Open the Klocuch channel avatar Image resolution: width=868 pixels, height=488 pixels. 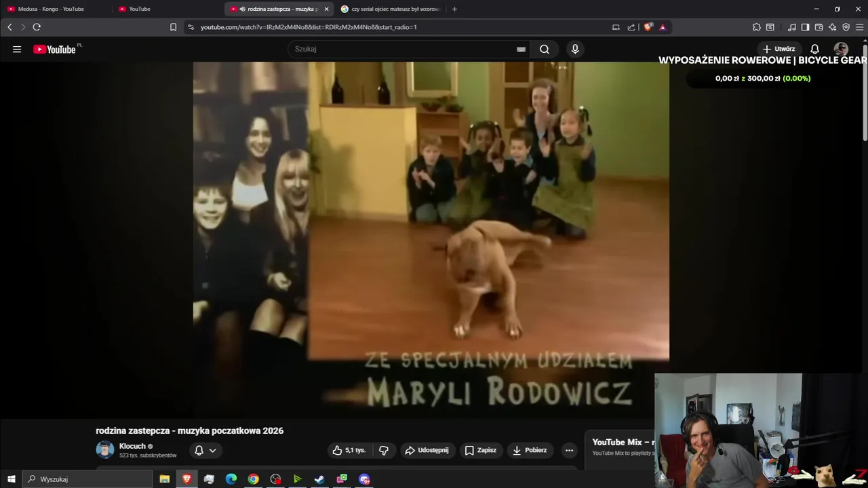105,450
